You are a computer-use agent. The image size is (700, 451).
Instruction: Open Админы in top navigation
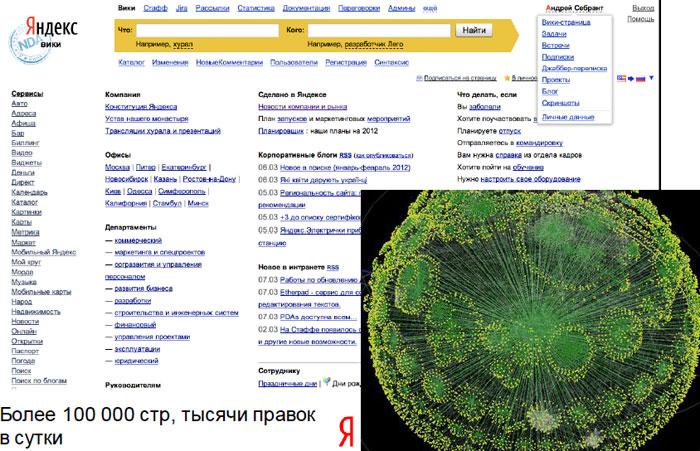(x=402, y=8)
